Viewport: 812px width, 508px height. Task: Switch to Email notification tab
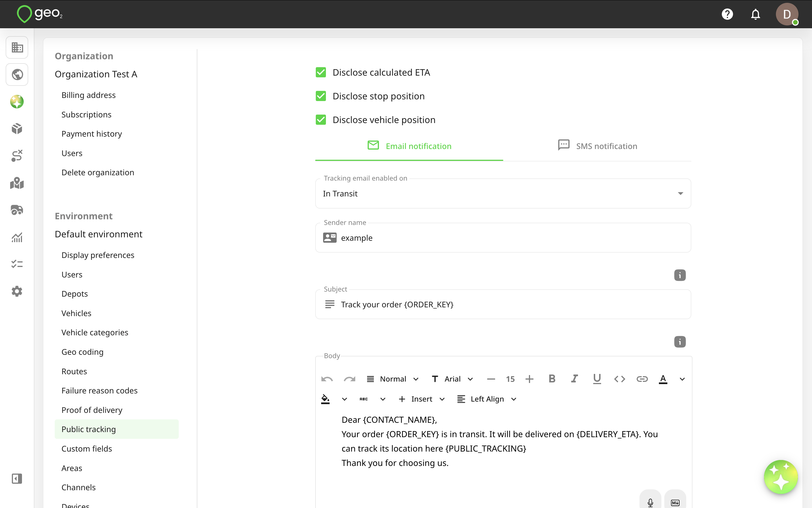409,146
